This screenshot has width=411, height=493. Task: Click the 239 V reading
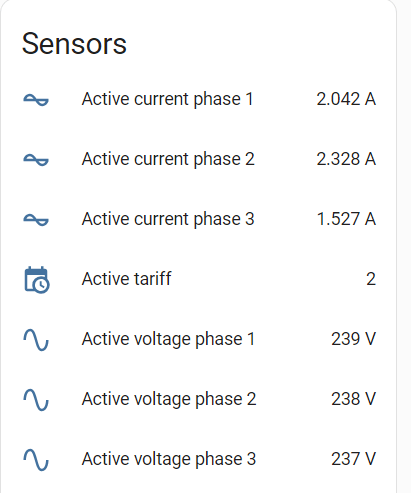[354, 339]
